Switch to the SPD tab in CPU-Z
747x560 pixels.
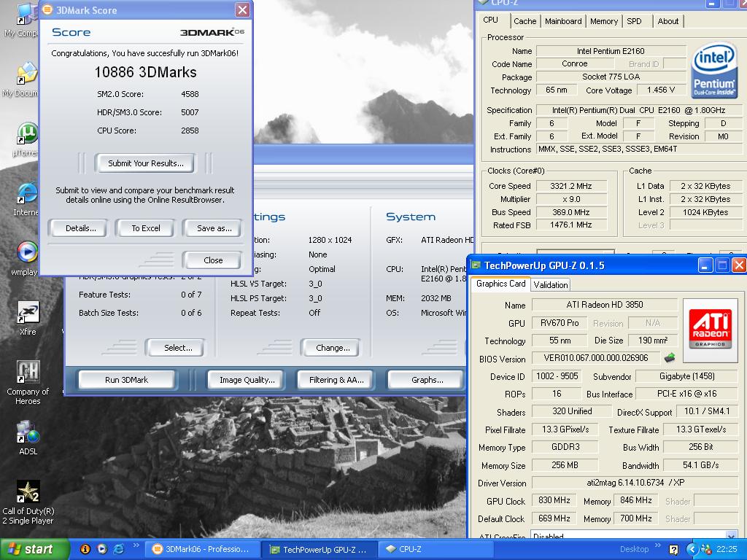click(x=634, y=21)
